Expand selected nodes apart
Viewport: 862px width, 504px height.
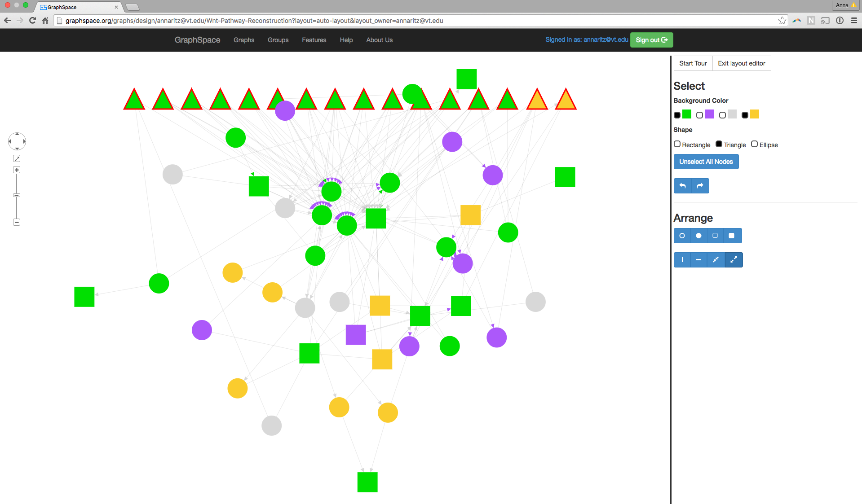click(x=734, y=260)
